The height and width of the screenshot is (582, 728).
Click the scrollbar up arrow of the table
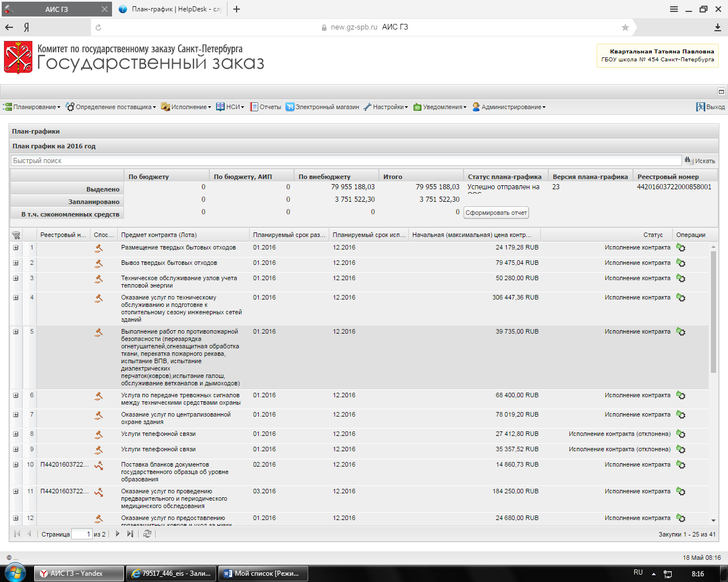pos(713,247)
